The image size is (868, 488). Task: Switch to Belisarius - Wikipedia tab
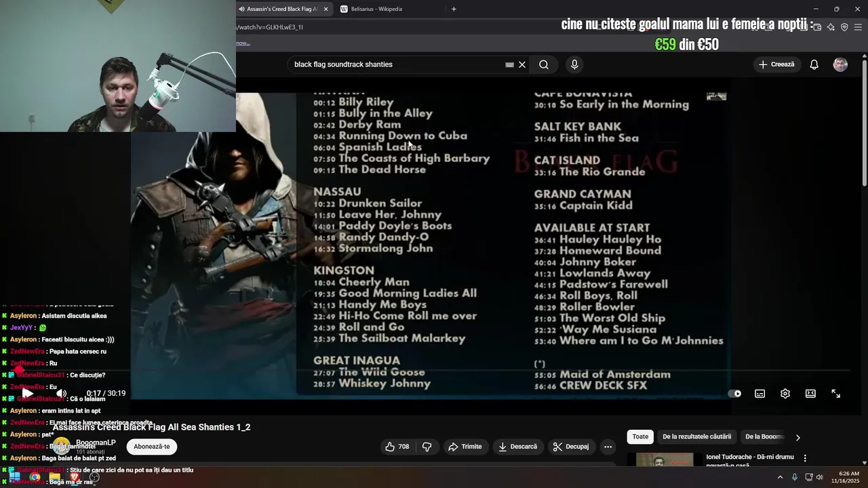[376, 9]
